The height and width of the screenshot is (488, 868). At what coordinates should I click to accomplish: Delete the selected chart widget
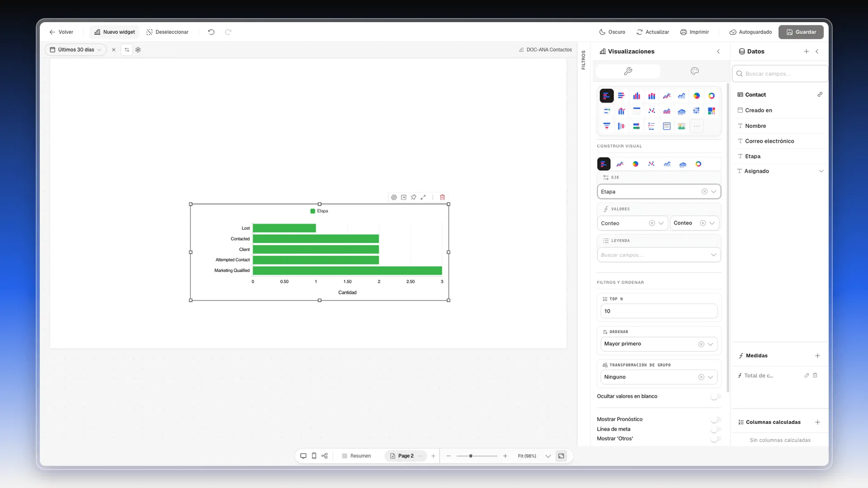pyautogui.click(x=442, y=197)
